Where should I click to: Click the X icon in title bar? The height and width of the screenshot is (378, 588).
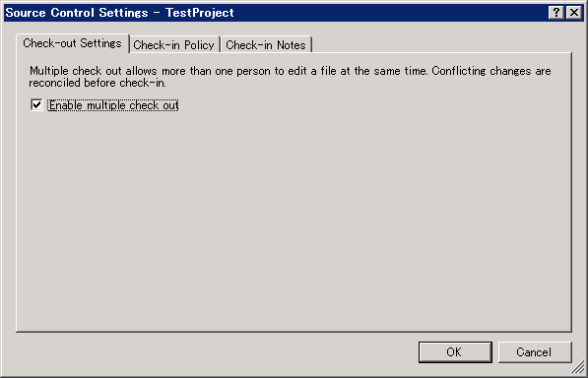click(x=574, y=13)
